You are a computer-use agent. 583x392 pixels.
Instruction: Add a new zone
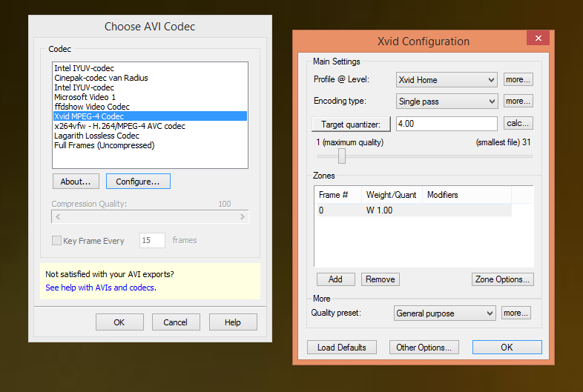click(x=336, y=279)
